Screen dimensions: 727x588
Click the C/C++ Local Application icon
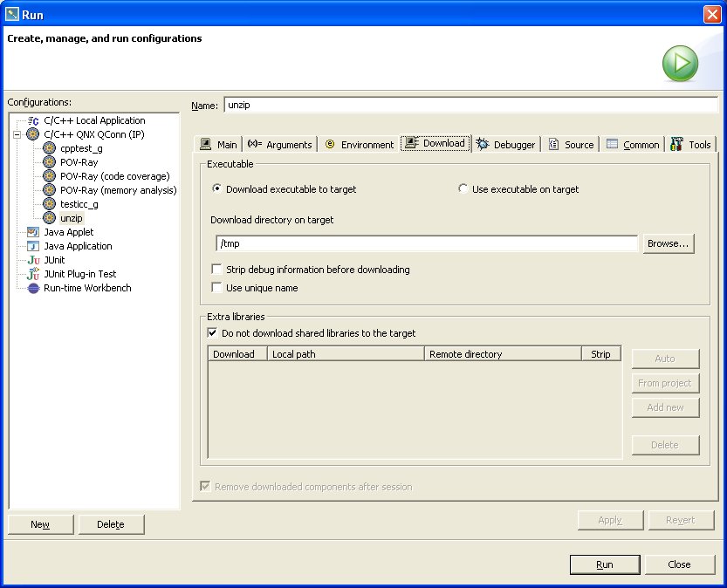point(33,120)
